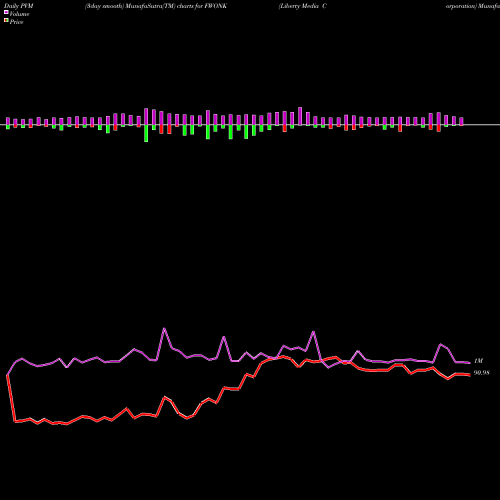Click the '(Liberty Media C' company name text

click(303, 6)
